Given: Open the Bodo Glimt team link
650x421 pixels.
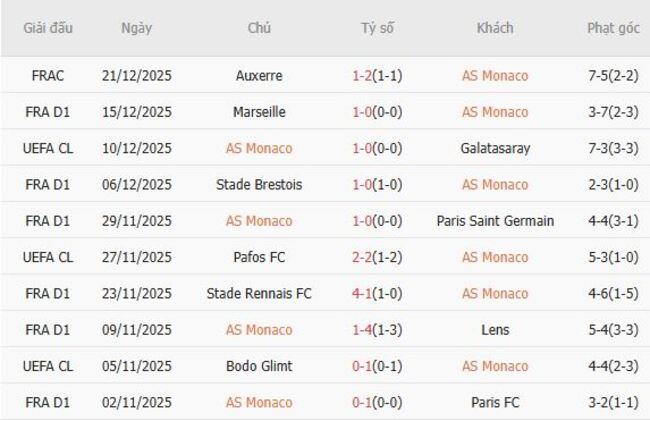Looking at the screenshot, I should (259, 366).
